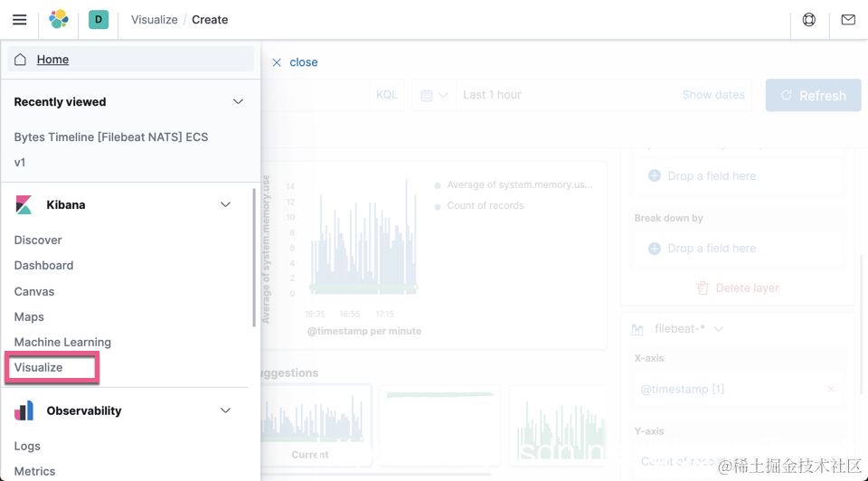Open Canvas in Kibana menu
Viewport: 868px width, 481px height.
pyautogui.click(x=34, y=292)
